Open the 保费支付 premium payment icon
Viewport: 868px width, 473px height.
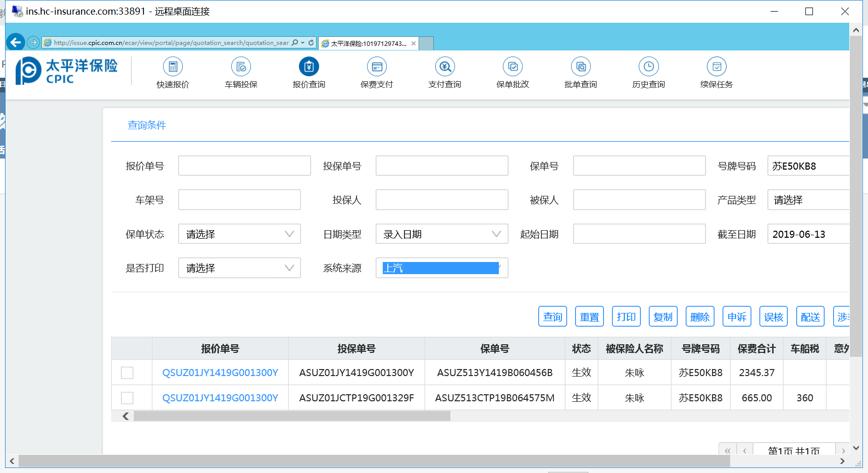point(377,67)
